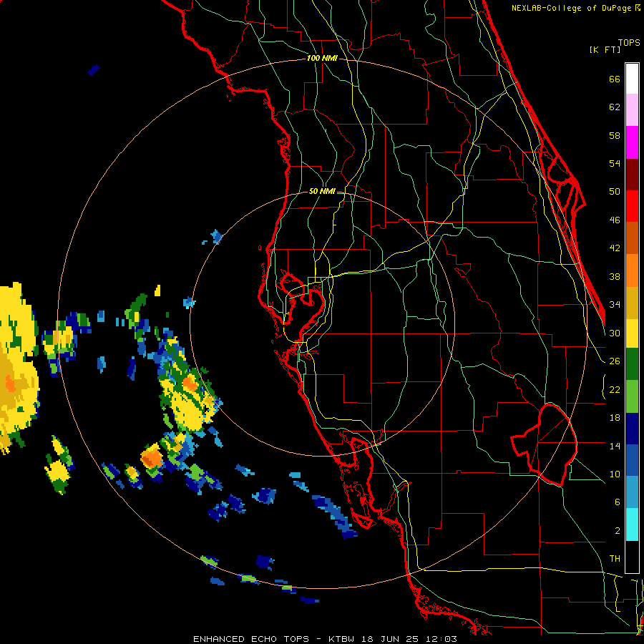644x644 pixels.
Task: Click the gold 34 K FT swatch
Action: click(632, 303)
